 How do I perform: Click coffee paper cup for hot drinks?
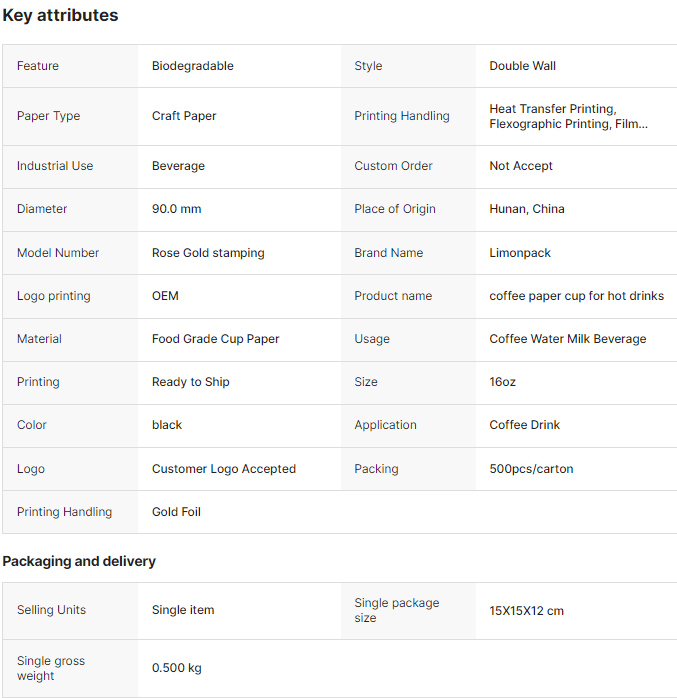pyautogui.click(x=576, y=296)
